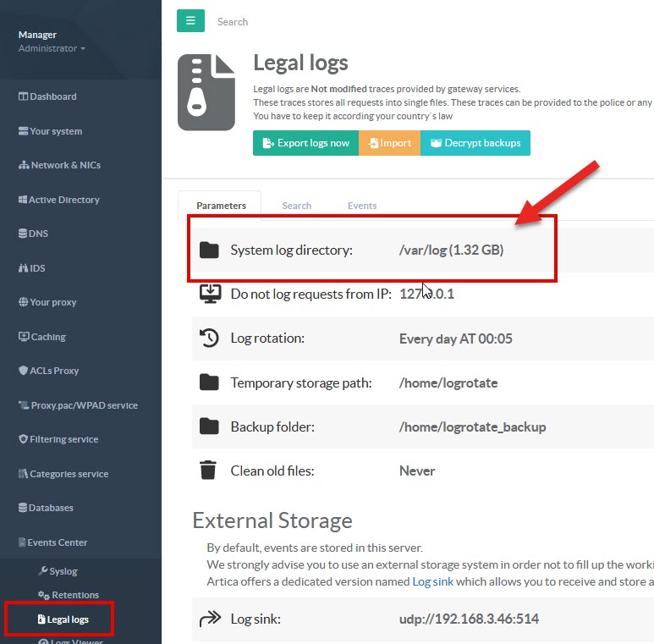The width and height of the screenshot is (654, 644).
Task: Switch to the Events tab
Action: pyautogui.click(x=362, y=206)
